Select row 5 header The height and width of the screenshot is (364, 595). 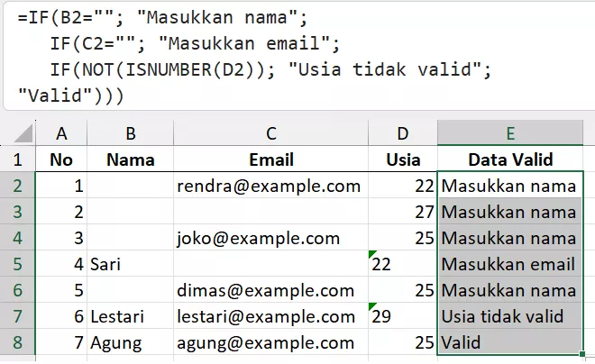click(17, 265)
